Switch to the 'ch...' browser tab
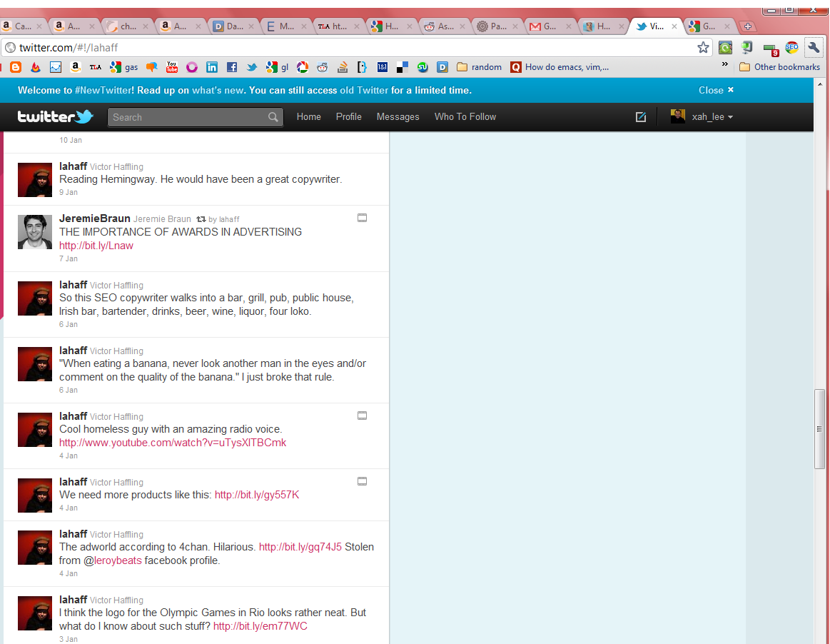 click(x=127, y=26)
